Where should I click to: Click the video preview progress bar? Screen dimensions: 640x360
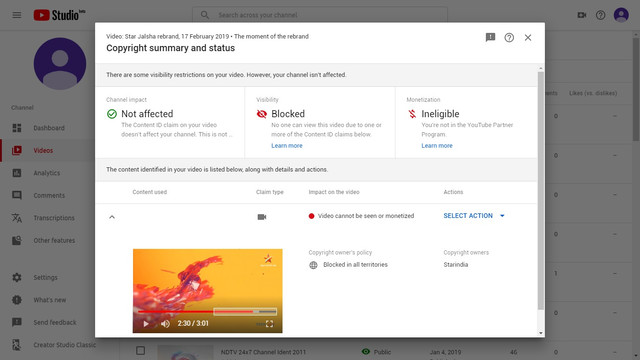pyautogui.click(x=207, y=312)
